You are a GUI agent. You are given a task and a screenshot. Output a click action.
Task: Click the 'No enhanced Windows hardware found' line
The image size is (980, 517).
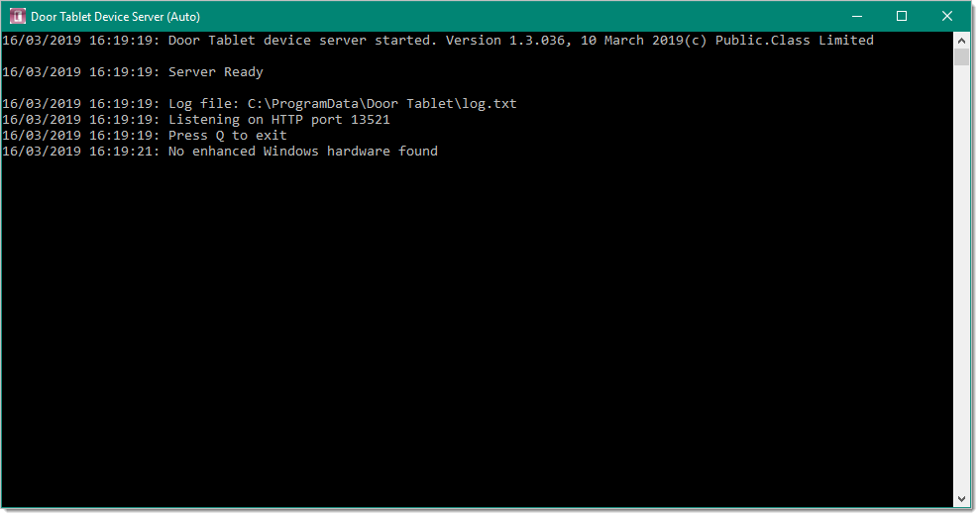(220, 152)
